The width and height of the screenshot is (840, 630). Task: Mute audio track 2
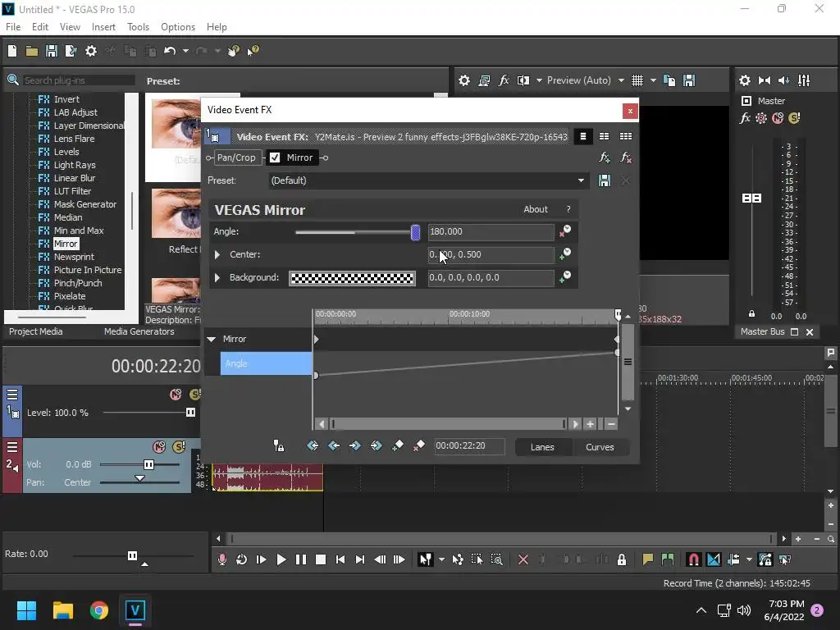159,447
